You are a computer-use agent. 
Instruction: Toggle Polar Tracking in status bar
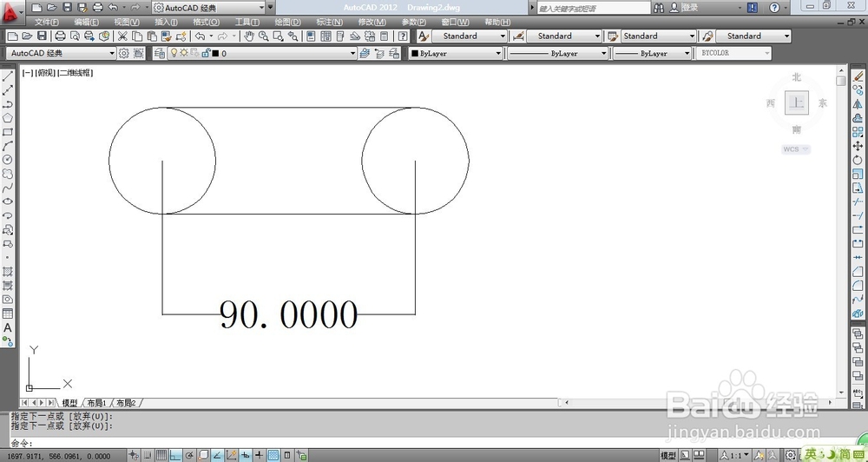point(189,455)
